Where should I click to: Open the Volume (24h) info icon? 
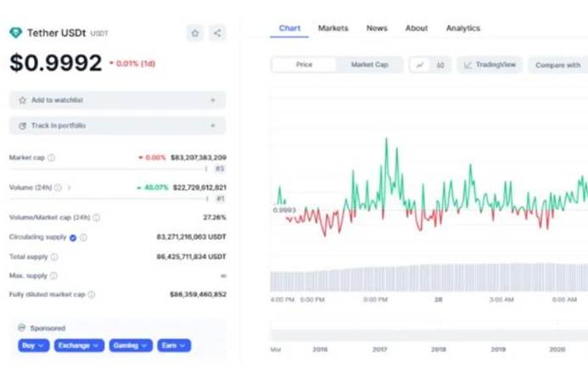pos(58,187)
